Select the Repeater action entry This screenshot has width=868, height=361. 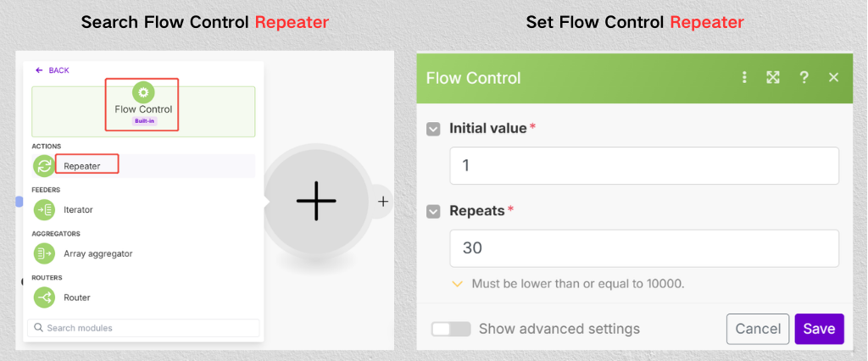click(x=82, y=166)
